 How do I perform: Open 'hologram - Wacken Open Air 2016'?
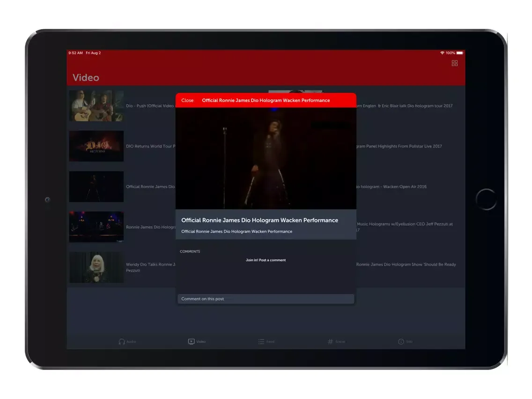pyautogui.click(x=392, y=186)
